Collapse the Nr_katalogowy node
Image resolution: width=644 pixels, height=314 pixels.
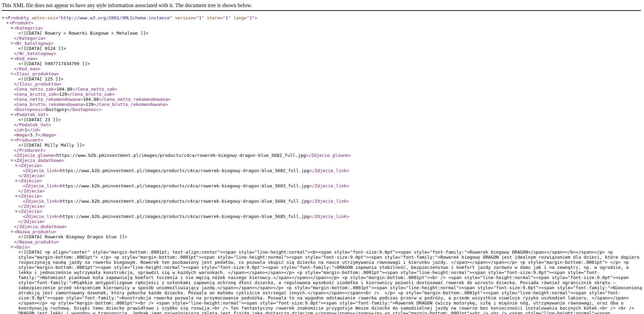12,43
